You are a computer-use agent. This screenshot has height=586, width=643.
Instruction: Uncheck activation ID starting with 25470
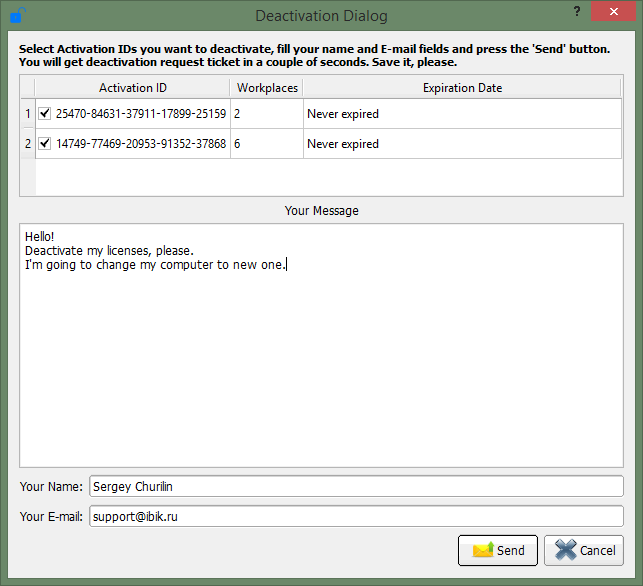44,114
